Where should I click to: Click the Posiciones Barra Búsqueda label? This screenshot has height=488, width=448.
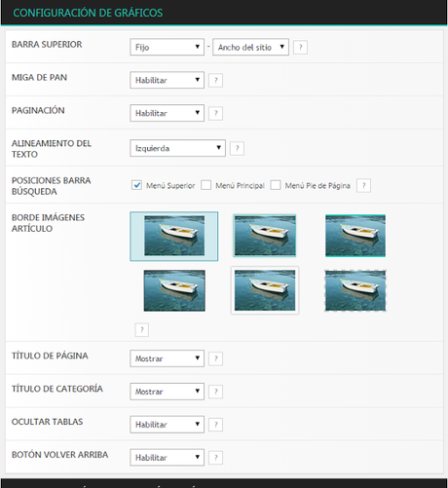pos(51,186)
